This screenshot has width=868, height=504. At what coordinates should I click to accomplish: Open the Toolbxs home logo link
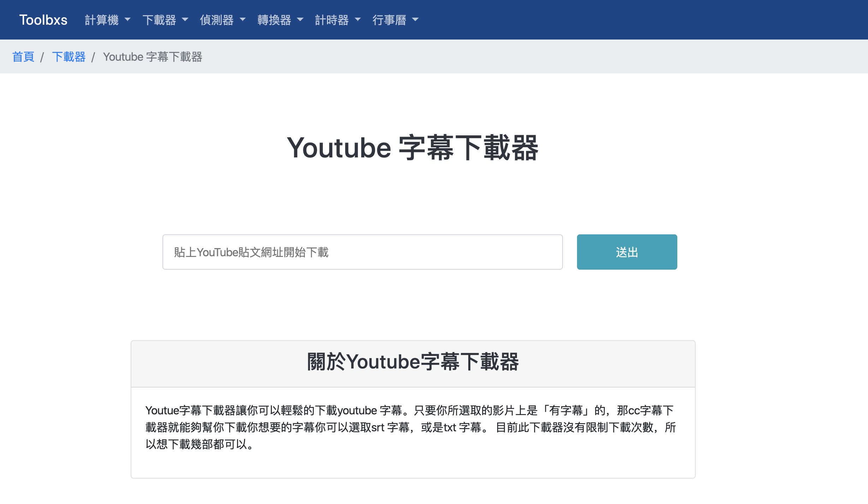point(43,20)
